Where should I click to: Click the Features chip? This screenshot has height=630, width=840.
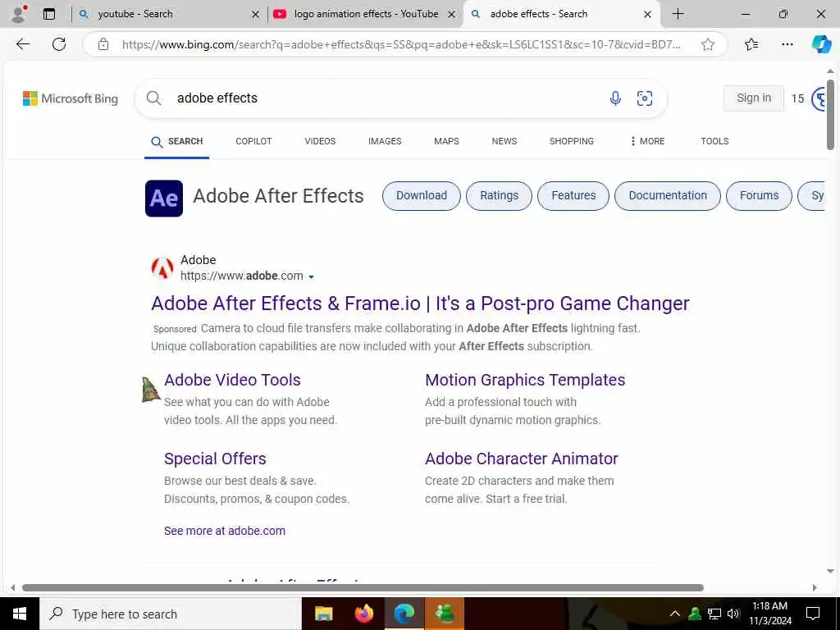pyautogui.click(x=573, y=195)
